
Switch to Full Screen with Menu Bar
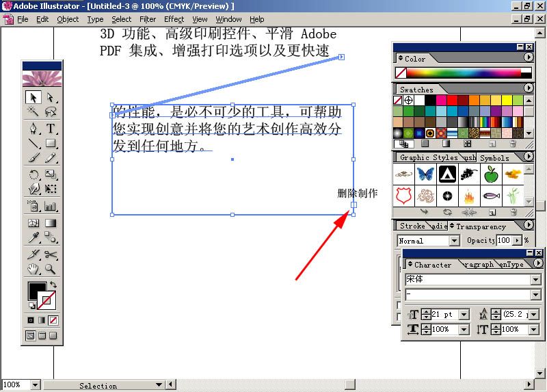(x=42, y=336)
